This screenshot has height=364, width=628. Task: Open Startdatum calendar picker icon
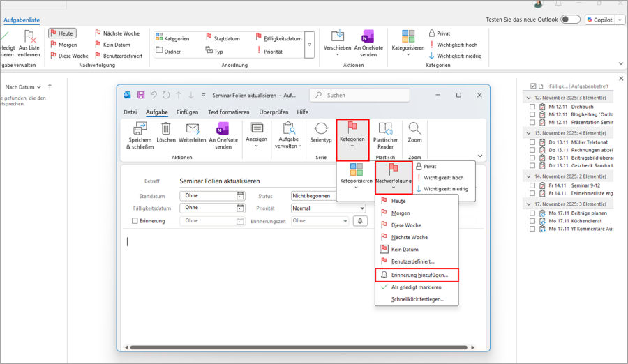240,196
